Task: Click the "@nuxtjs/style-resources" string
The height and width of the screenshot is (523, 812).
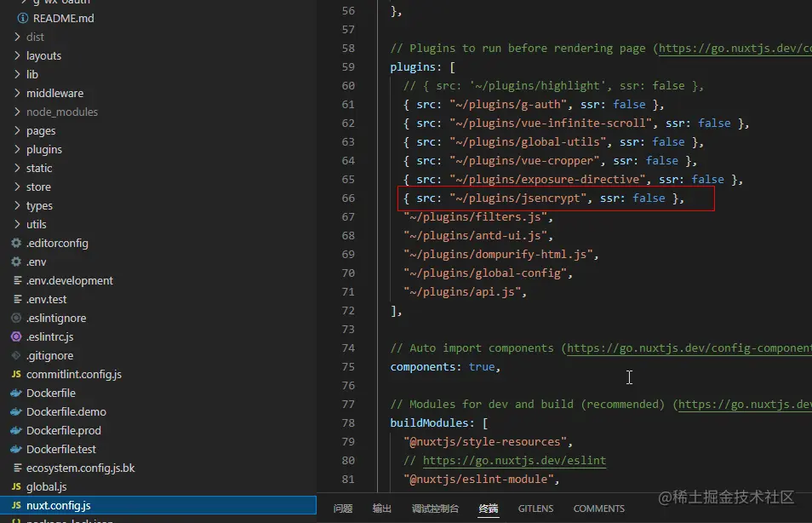Action: click(485, 441)
